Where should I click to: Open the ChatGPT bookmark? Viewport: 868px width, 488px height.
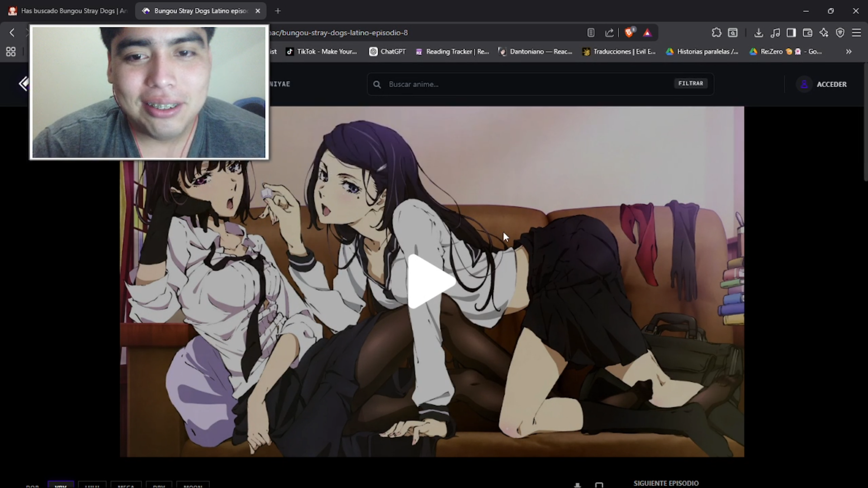click(x=388, y=52)
